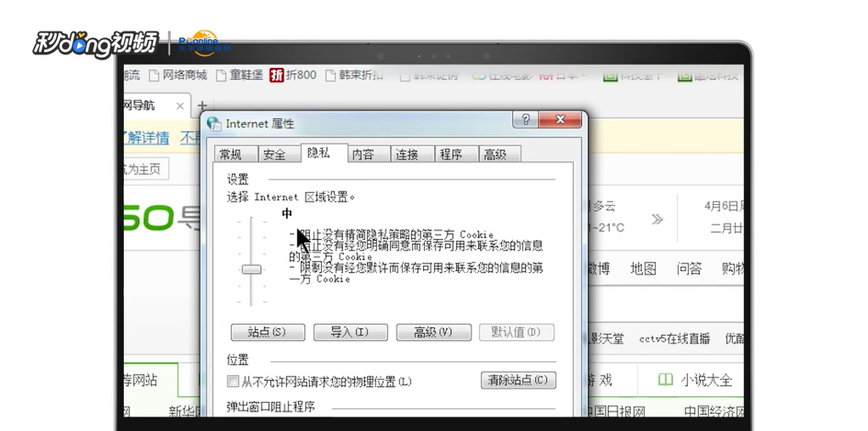Open 地图 link on 360 page
Viewport: 868px width, 431px height.
pos(643,269)
